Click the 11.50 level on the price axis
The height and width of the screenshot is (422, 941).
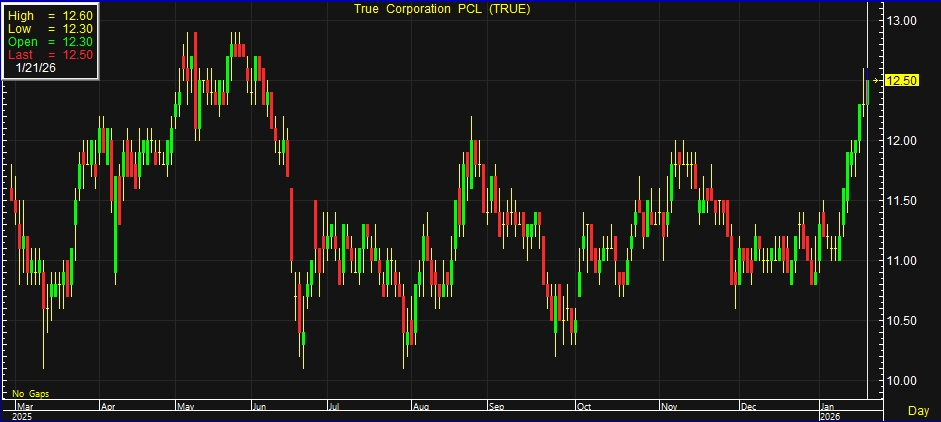point(903,200)
